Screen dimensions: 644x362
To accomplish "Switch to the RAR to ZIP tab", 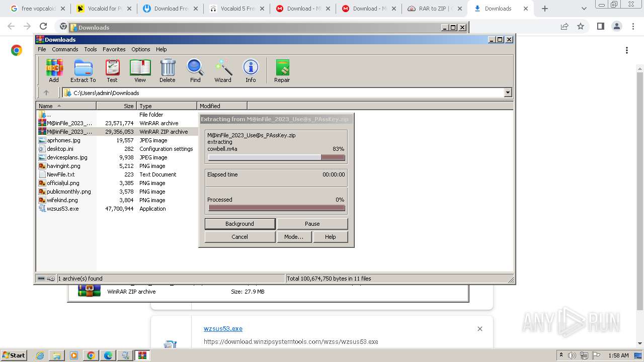I will click(435, 9).
